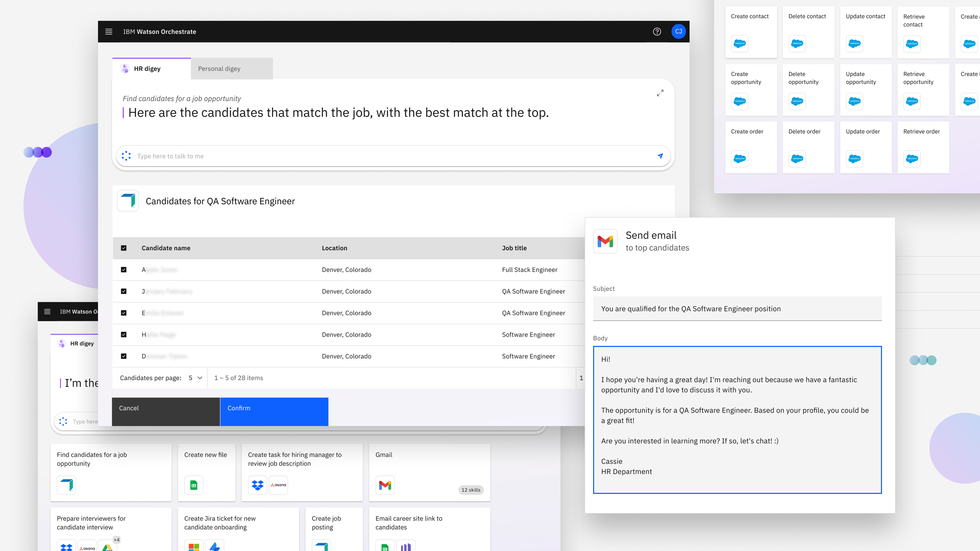980x551 pixels.
Task: Open the hamburger menu in Watson Orchestrate header
Action: click(109, 32)
